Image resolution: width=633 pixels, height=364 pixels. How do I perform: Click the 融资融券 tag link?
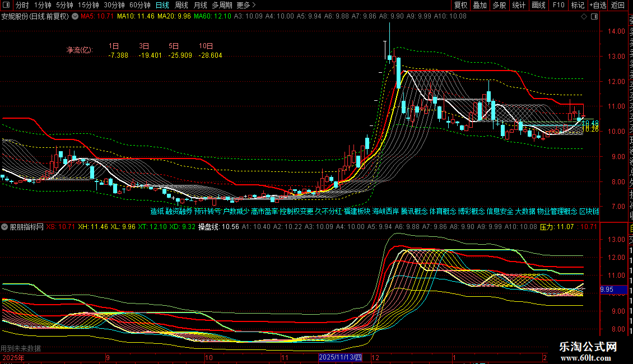tap(179, 211)
